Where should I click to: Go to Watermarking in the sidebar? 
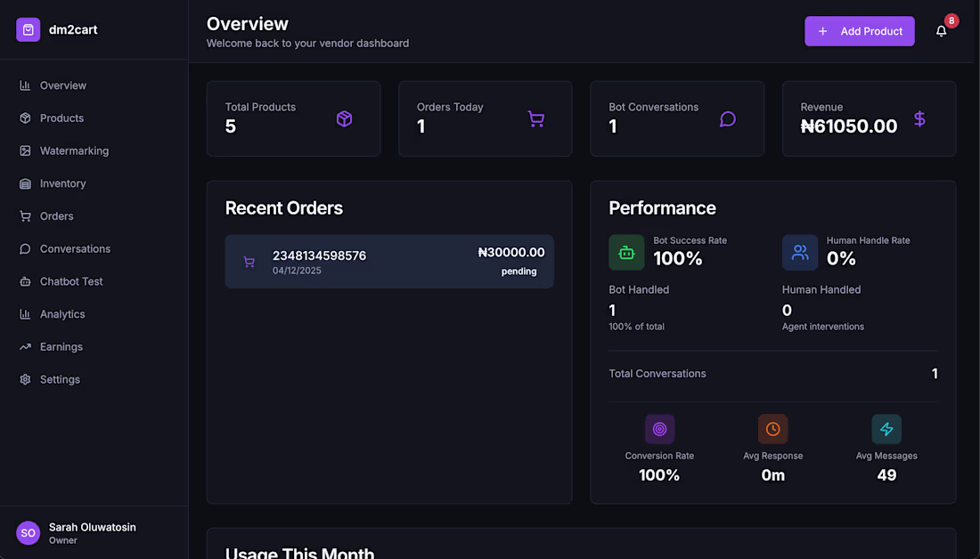pos(74,151)
